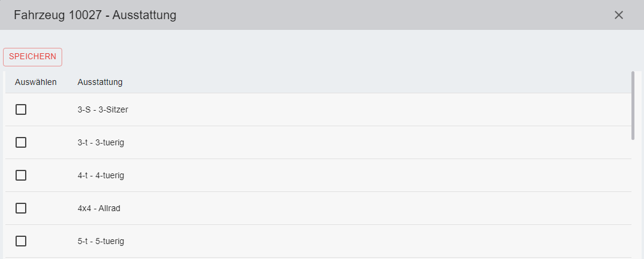Tick the checkbox for 3-S - 3-Sitzer

click(x=21, y=109)
